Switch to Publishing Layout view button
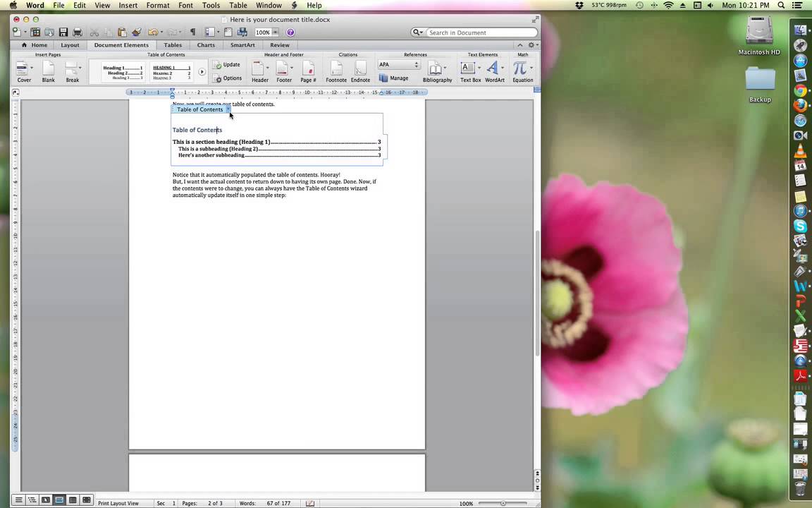Screen dimensions: 812x508 [x=46, y=500]
